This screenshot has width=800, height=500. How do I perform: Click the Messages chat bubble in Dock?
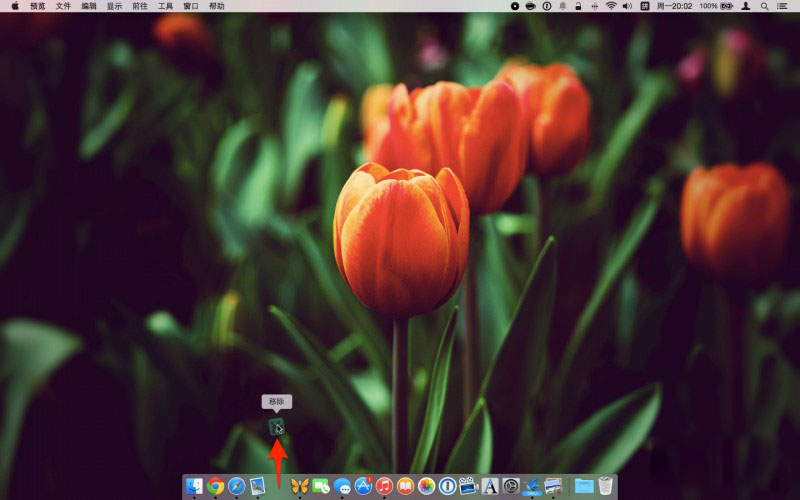(342, 486)
